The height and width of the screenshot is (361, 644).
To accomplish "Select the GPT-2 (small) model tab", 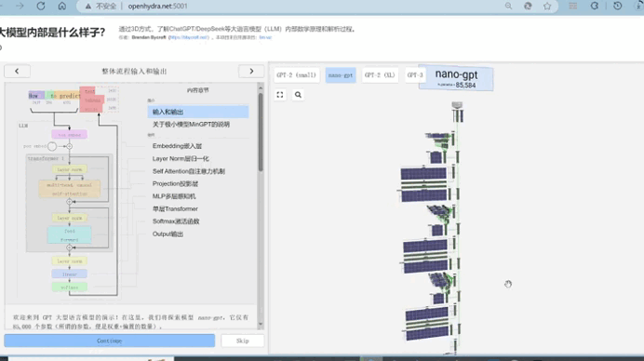I will 297,75.
